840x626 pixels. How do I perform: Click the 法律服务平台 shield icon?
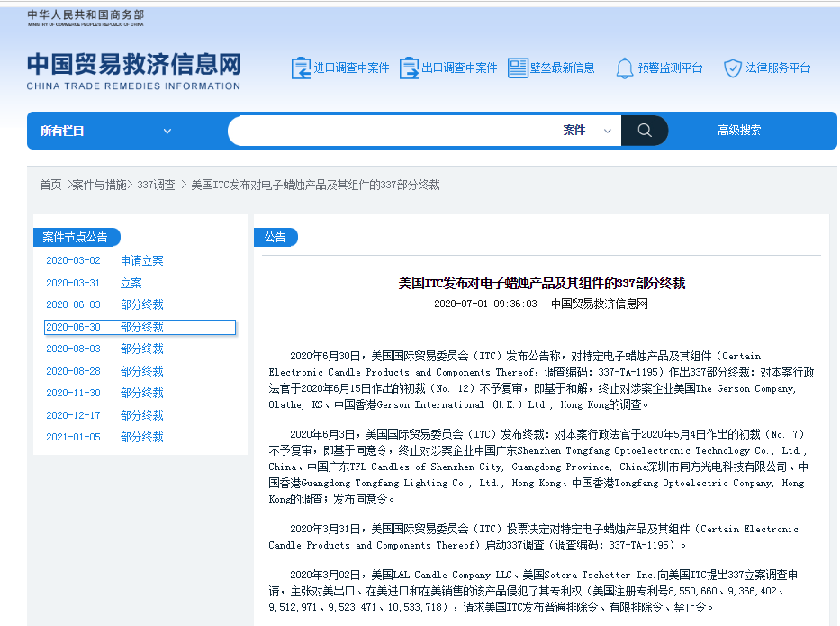[x=732, y=68]
